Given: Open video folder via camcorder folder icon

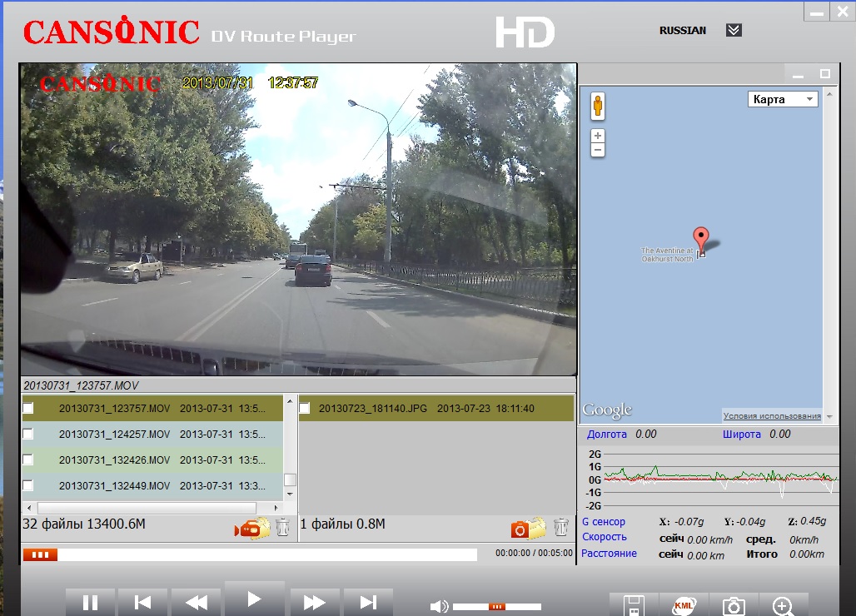Looking at the screenshot, I should pyautogui.click(x=253, y=528).
